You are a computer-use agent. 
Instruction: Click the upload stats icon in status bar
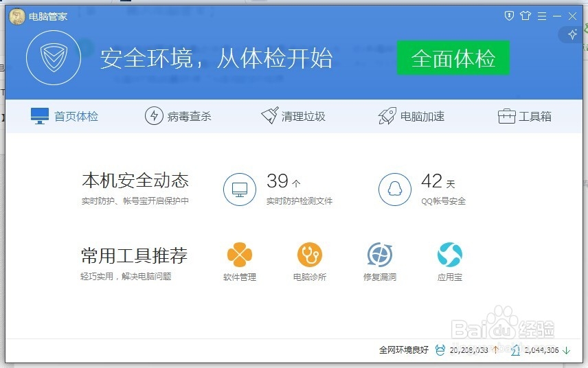point(440,350)
